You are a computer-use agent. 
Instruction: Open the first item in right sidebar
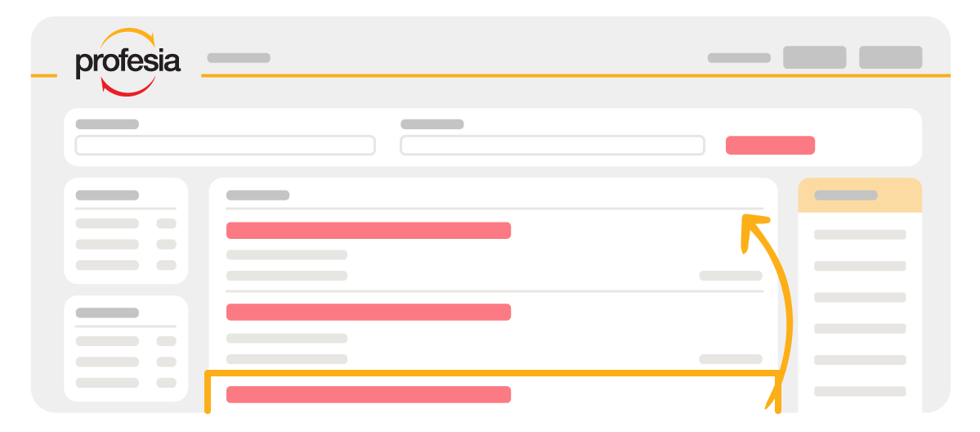(x=860, y=235)
